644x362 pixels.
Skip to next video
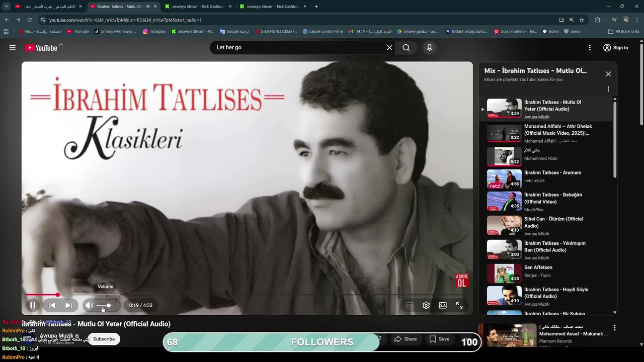pos(68,305)
